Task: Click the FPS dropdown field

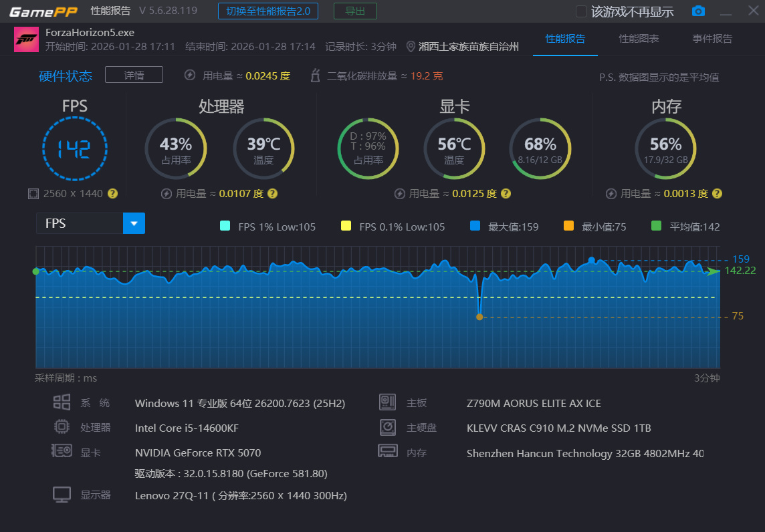Action: click(90, 223)
